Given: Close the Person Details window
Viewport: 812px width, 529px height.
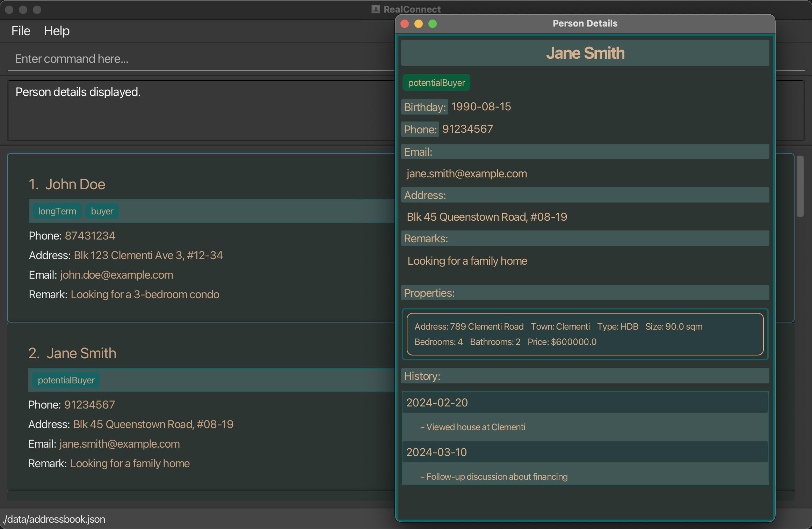Looking at the screenshot, I should pos(405,24).
